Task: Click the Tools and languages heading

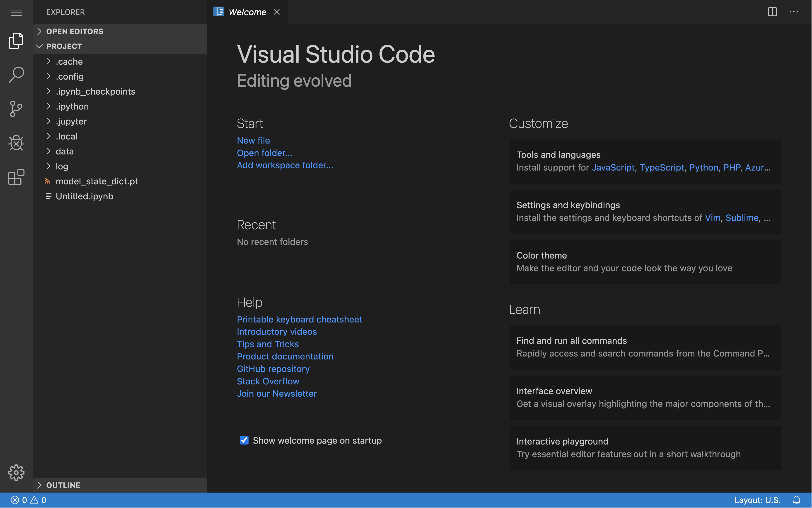Action: click(558, 154)
